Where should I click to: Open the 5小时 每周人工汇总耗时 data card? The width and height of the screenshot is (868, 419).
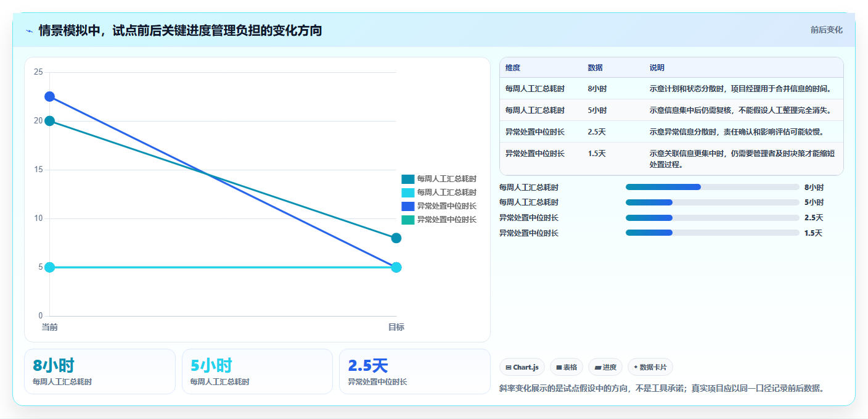click(258, 371)
